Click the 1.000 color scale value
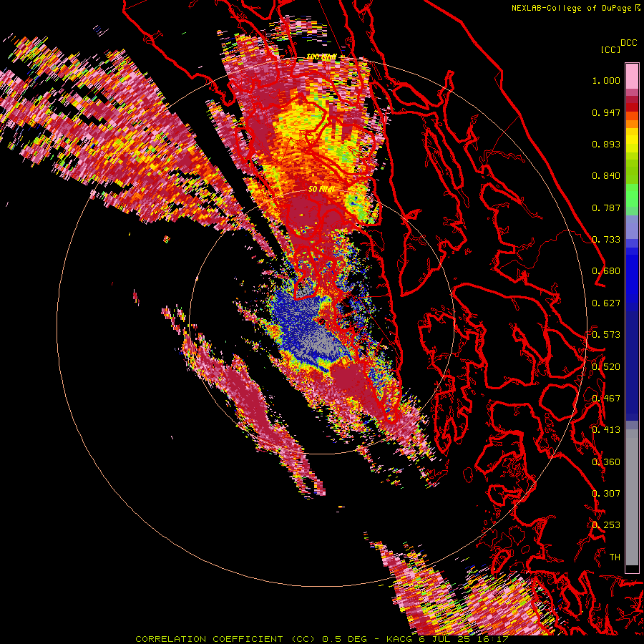 point(606,80)
